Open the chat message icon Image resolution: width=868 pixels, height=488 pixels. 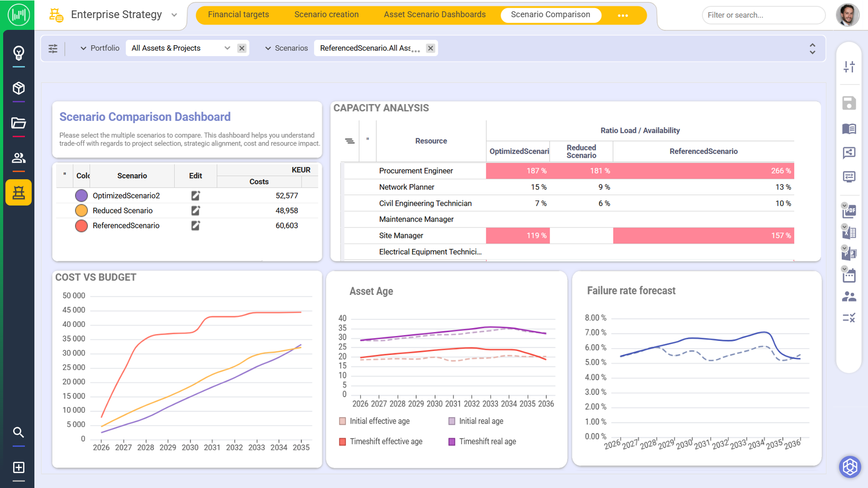pos(849,177)
